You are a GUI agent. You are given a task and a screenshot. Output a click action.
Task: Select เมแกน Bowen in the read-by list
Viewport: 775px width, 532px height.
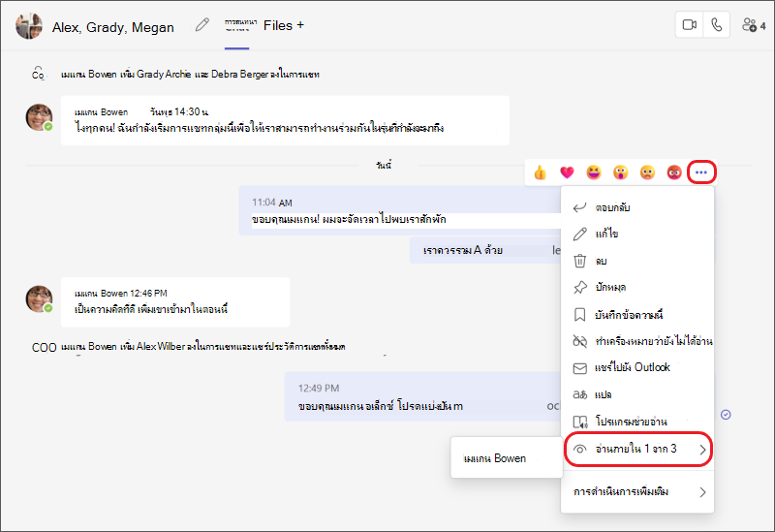[507, 458]
